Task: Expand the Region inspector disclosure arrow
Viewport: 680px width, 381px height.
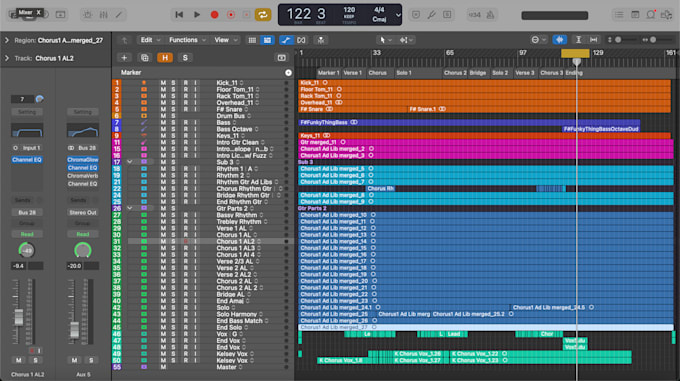Action: click(x=7, y=40)
